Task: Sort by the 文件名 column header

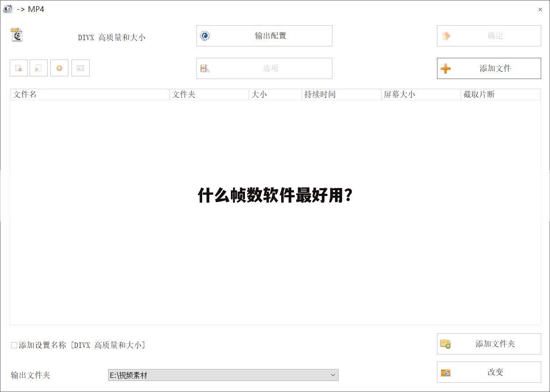Action: pyautogui.click(x=90, y=94)
